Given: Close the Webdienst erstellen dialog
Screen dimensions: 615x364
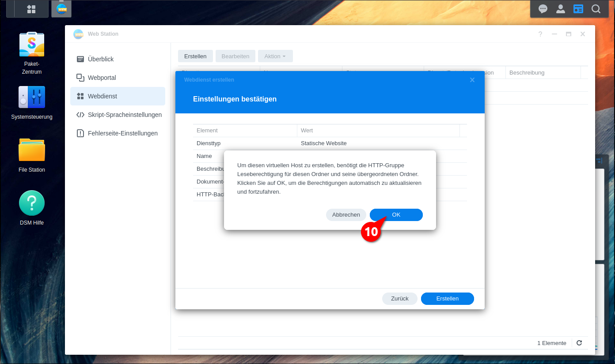Looking at the screenshot, I should 472,80.
